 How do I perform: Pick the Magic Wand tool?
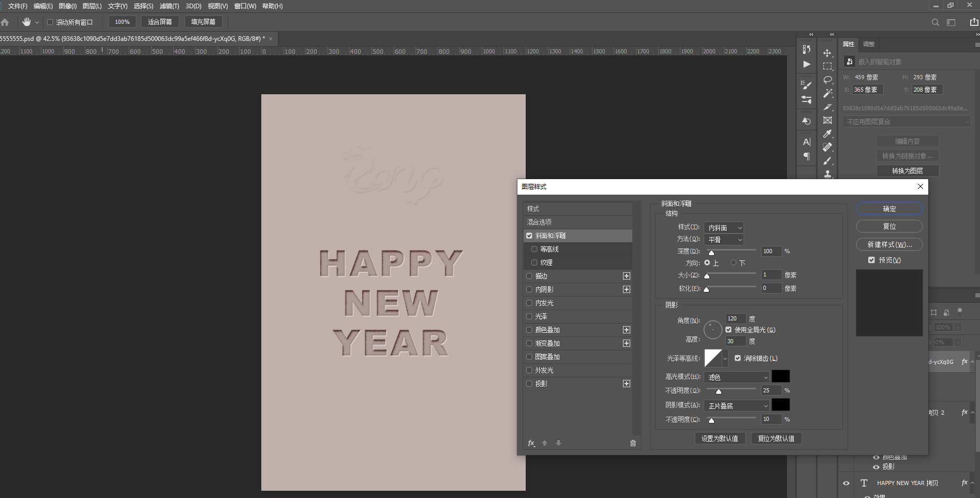pos(827,93)
